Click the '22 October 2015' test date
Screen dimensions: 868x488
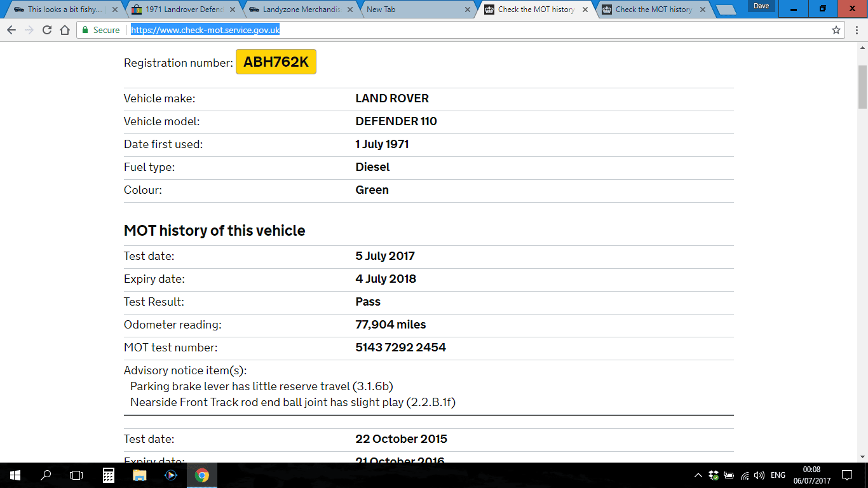pos(401,439)
